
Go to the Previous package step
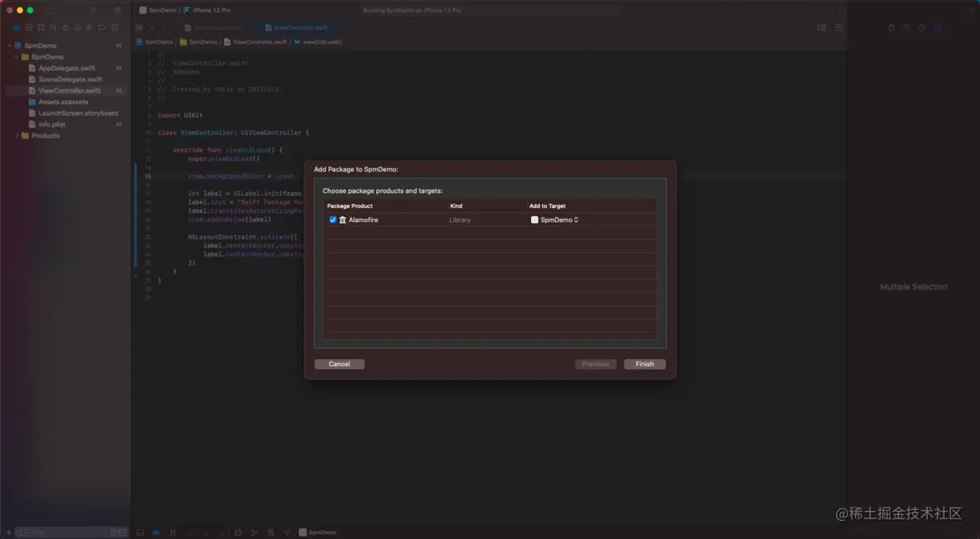tap(596, 364)
